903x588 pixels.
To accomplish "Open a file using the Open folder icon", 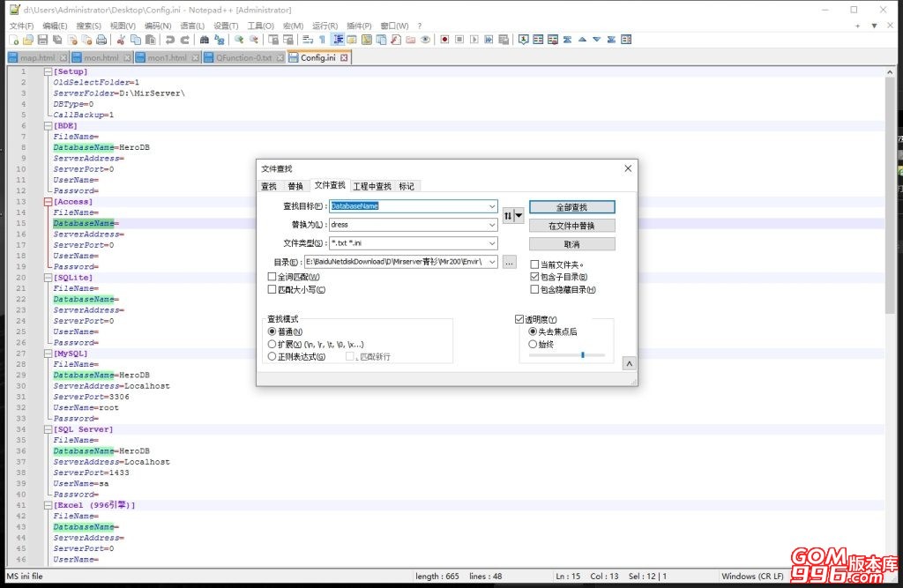I will (x=26, y=39).
